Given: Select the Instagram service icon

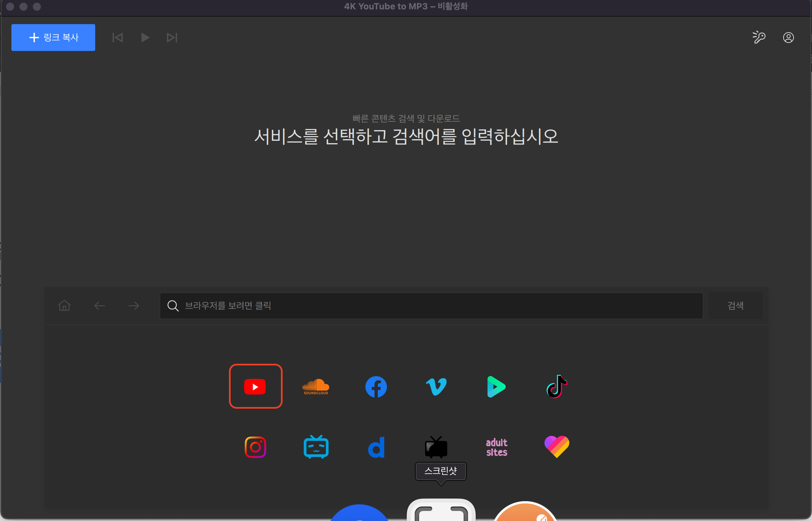Looking at the screenshot, I should [255, 447].
